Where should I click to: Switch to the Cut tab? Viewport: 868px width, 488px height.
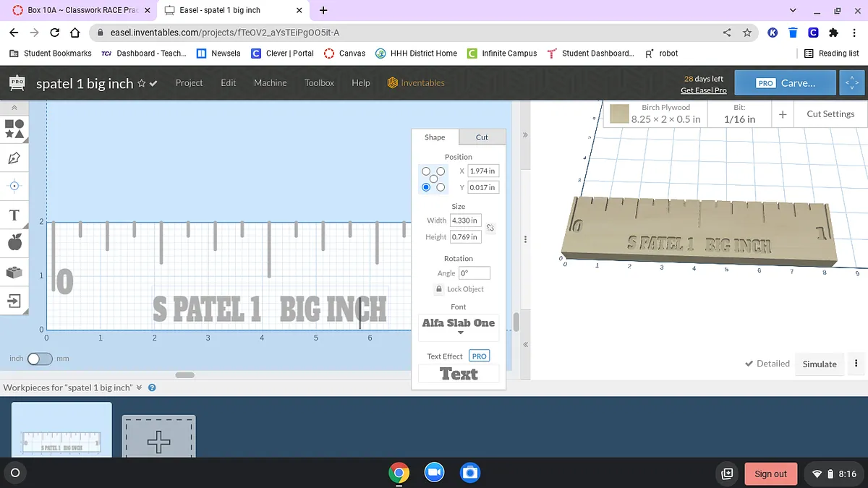[482, 137]
